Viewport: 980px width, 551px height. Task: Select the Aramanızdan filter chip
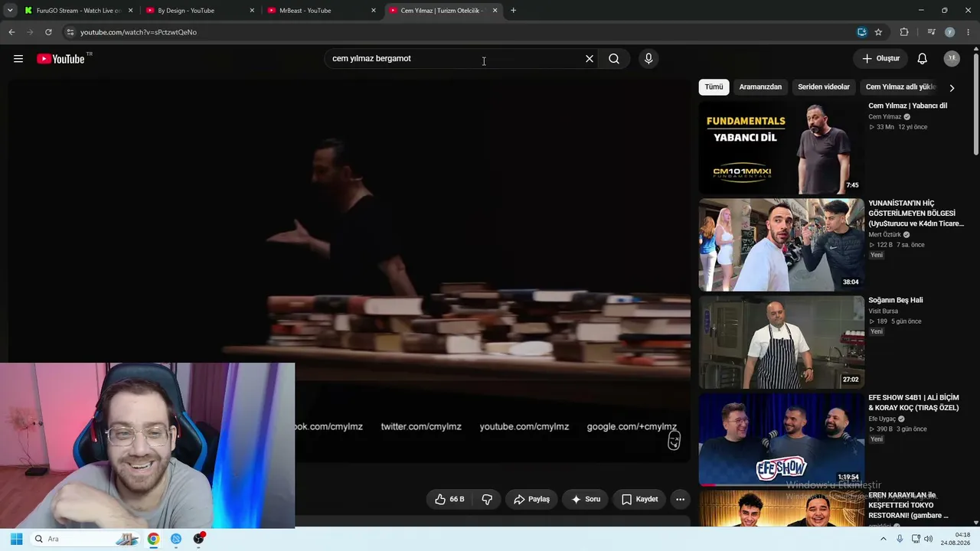(760, 87)
